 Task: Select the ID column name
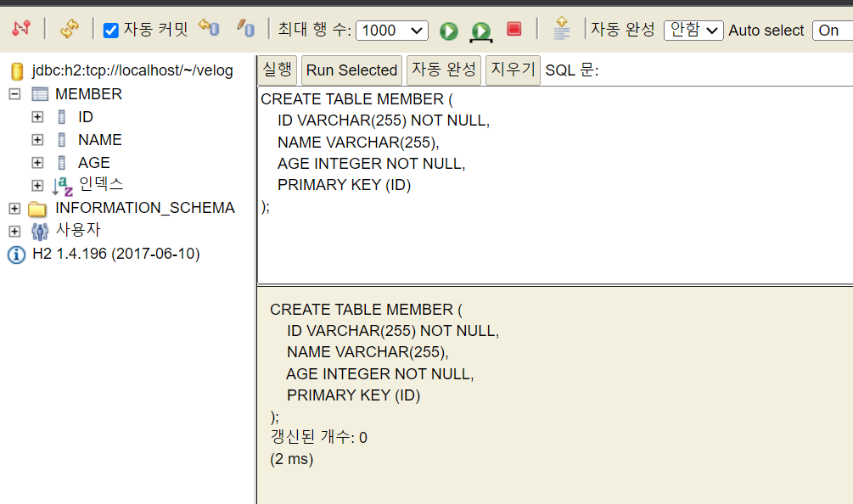tap(86, 117)
